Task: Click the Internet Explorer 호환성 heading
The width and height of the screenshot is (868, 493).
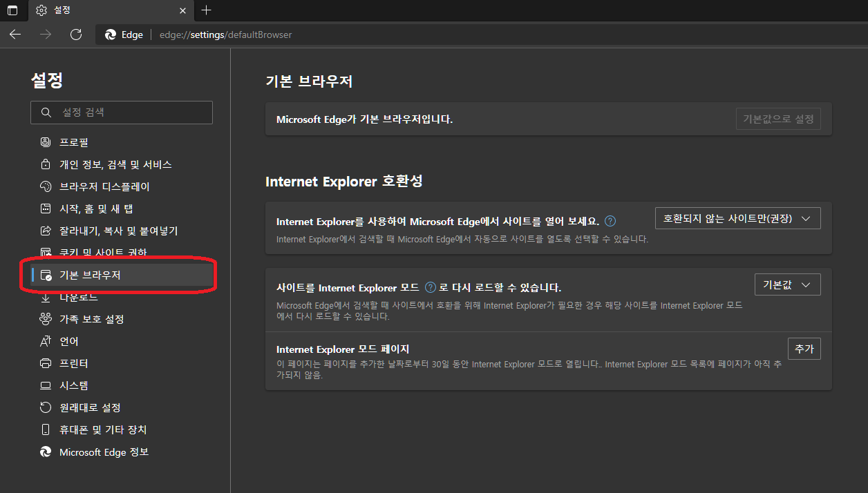Action: (x=344, y=182)
